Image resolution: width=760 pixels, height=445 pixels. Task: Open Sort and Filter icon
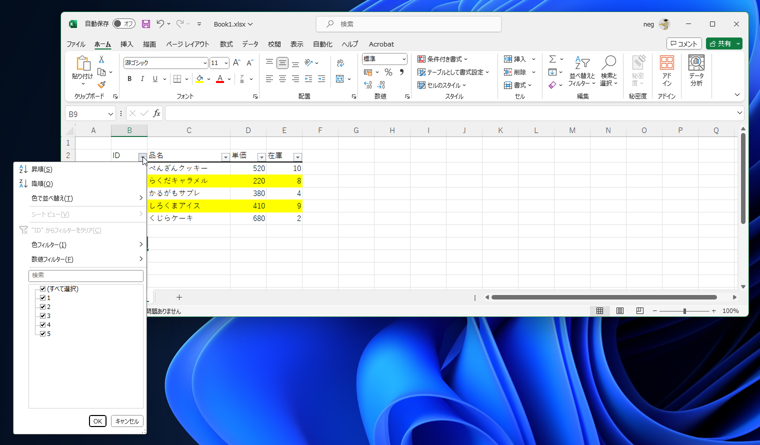click(x=582, y=63)
